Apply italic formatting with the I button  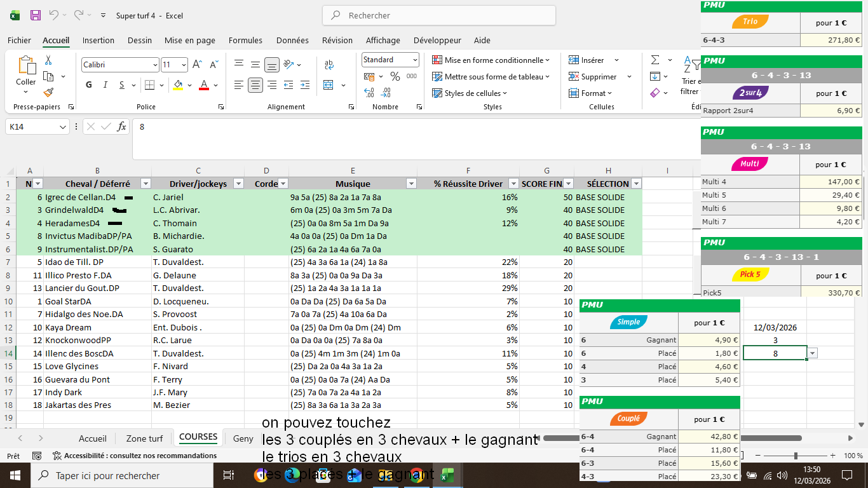pyautogui.click(x=106, y=85)
